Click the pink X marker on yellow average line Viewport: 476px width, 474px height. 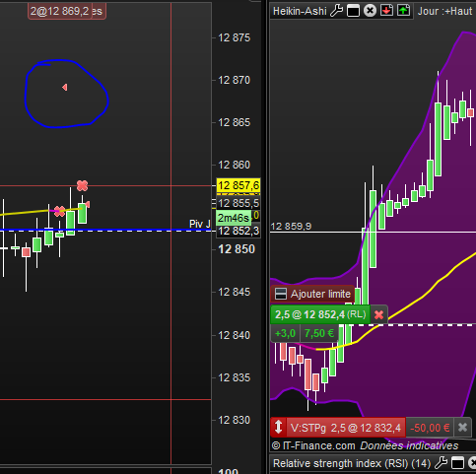(x=59, y=211)
